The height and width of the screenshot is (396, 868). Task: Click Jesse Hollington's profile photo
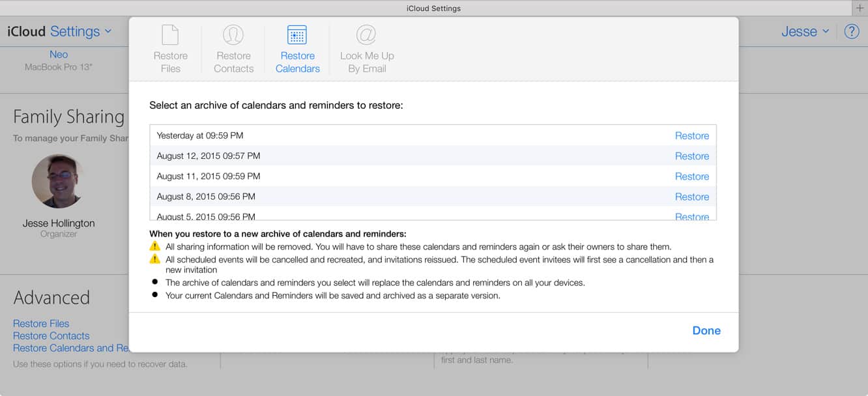click(x=59, y=181)
